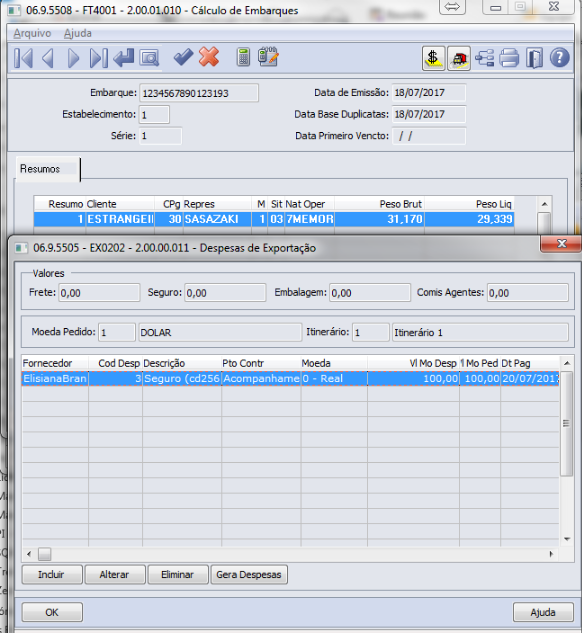Viewport: 582px width, 633px height.
Task: Close the Despesas de Exportação dialog
Action: pyautogui.click(x=561, y=244)
